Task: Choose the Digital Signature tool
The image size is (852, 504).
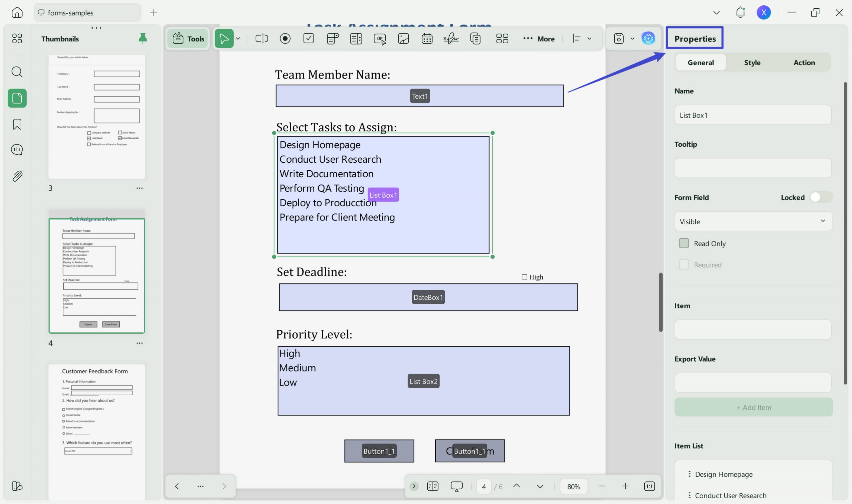Action: coord(451,38)
